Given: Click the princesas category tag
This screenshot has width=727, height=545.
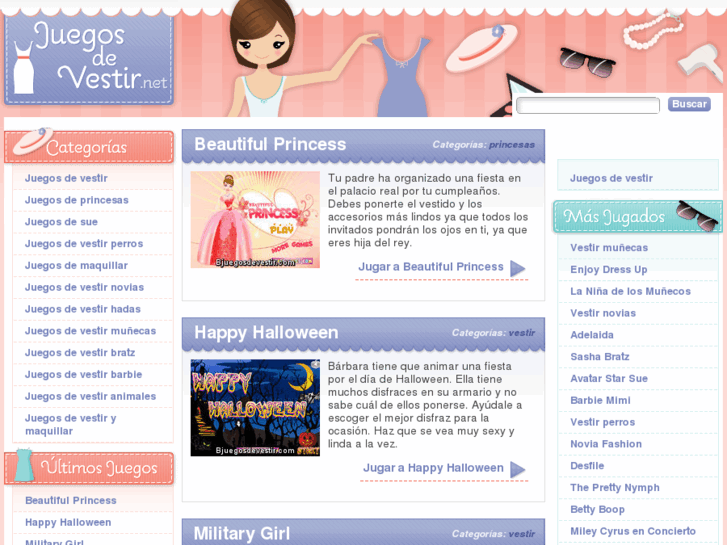Looking at the screenshot, I should tap(511, 145).
